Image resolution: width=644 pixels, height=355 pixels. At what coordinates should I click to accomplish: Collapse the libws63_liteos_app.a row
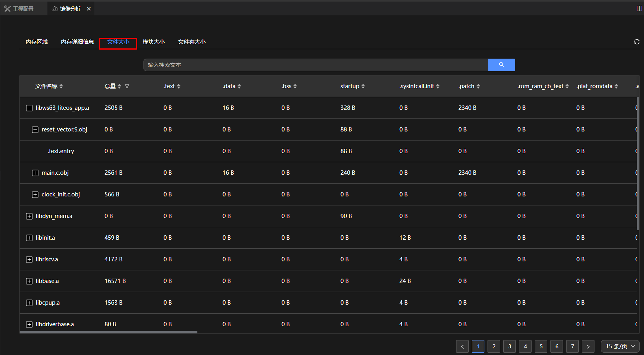pyautogui.click(x=29, y=108)
